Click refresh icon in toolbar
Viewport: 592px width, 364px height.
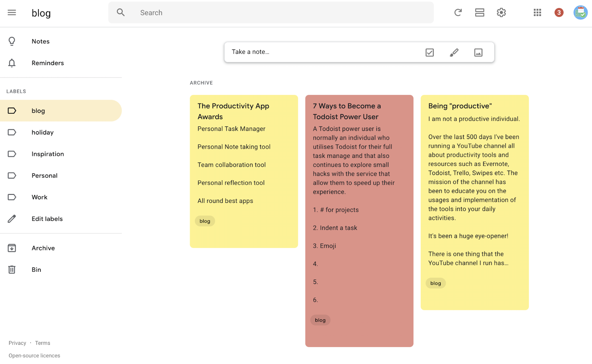pos(458,12)
